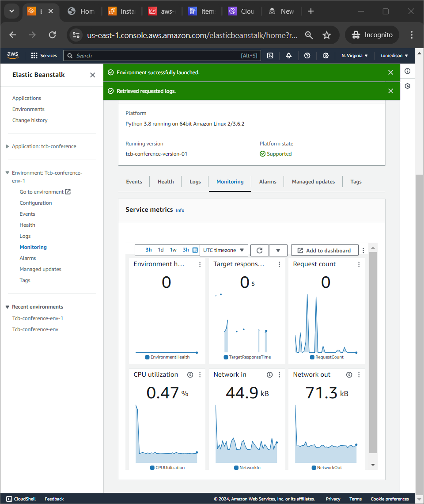
Task: Click the page vertical scrollbar thumb
Action: point(419,334)
